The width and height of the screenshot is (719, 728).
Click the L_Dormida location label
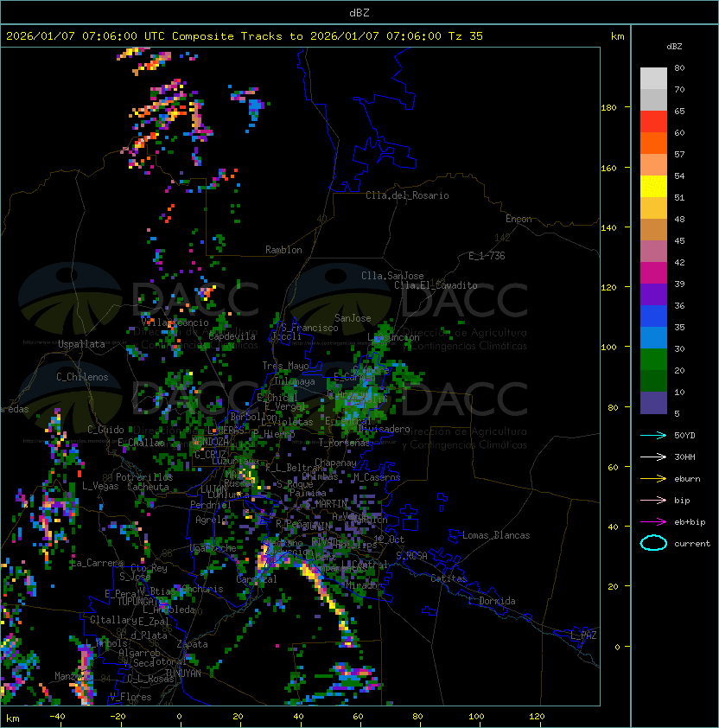coord(492,601)
